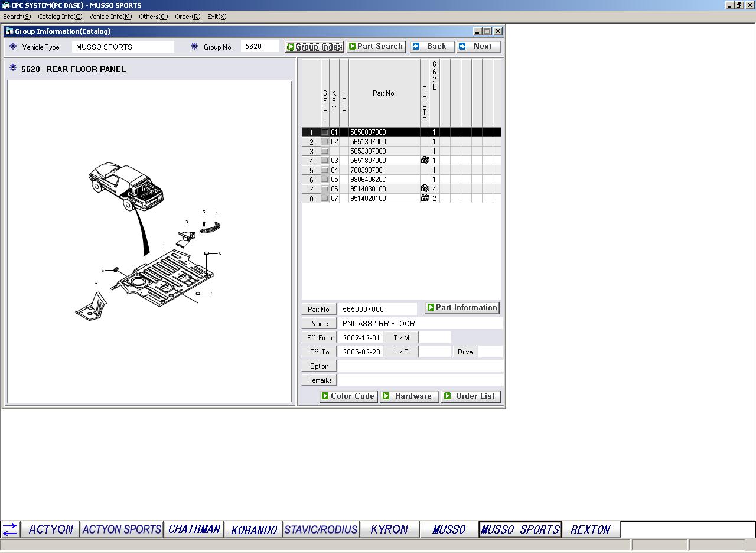This screenshot has height=553, width=756.
Task: Tick the SEL checkbox for part 5651307000
Action: pyautogui.click(x=325, y=142)
